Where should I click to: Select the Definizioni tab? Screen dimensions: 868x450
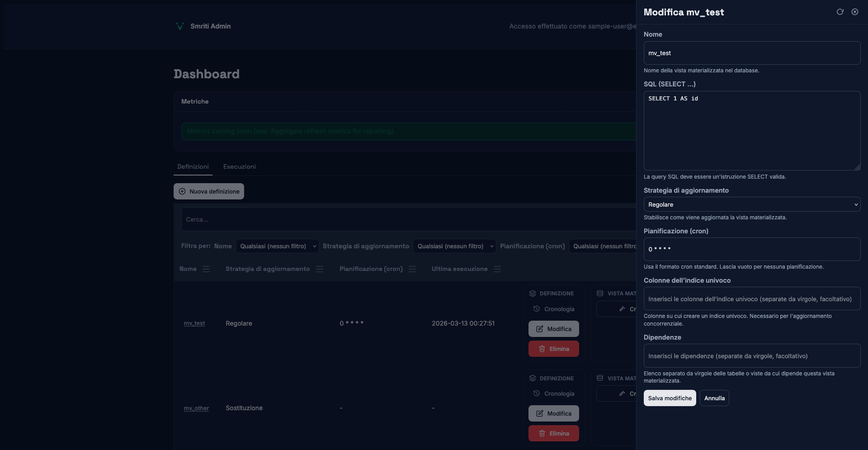coord(193,166)
